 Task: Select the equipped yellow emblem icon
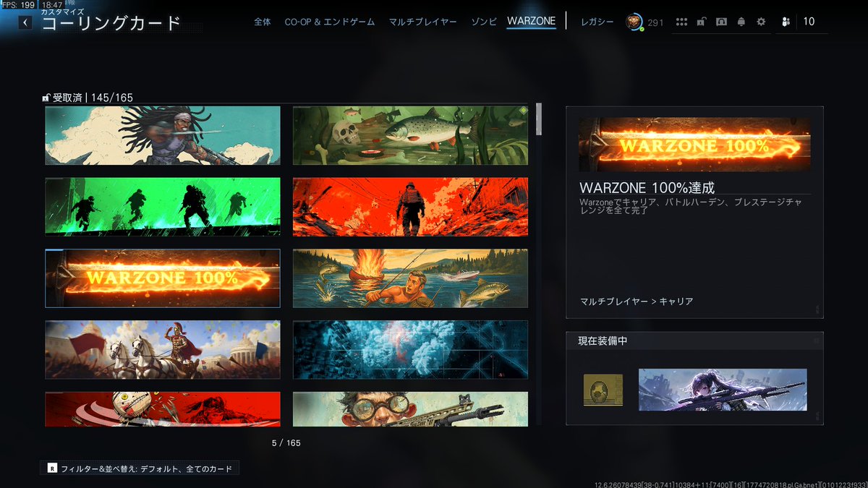coord(603,390)
